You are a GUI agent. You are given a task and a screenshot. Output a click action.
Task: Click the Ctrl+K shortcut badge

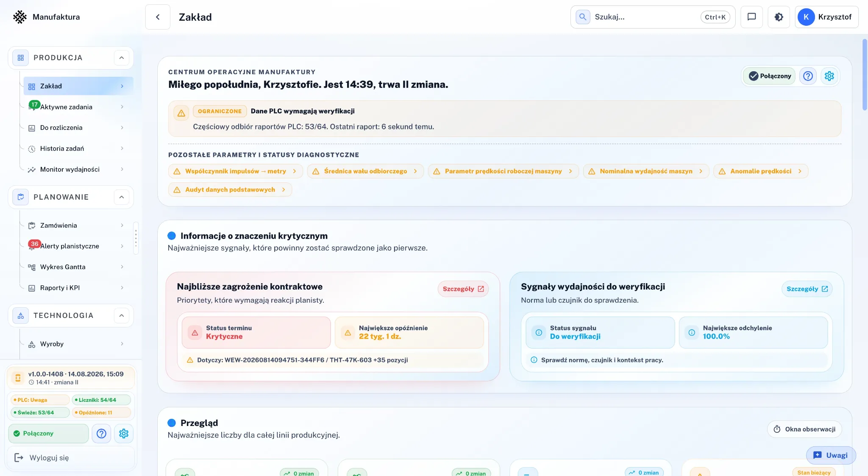point(715,17)
